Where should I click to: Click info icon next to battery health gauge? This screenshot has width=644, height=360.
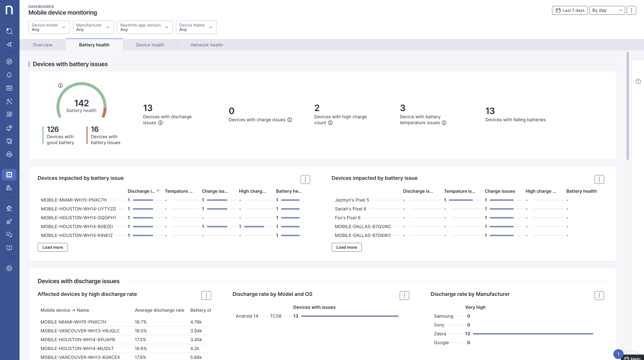tap(60, 85)
